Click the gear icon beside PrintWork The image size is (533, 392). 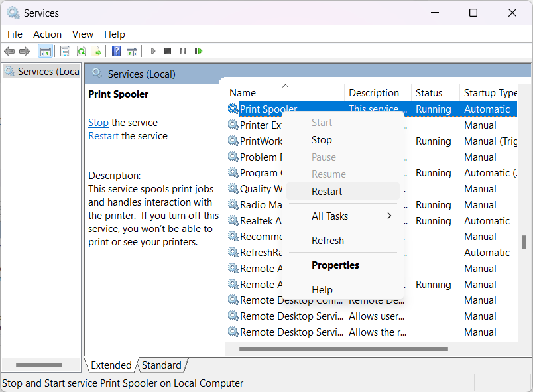[233, 141]
